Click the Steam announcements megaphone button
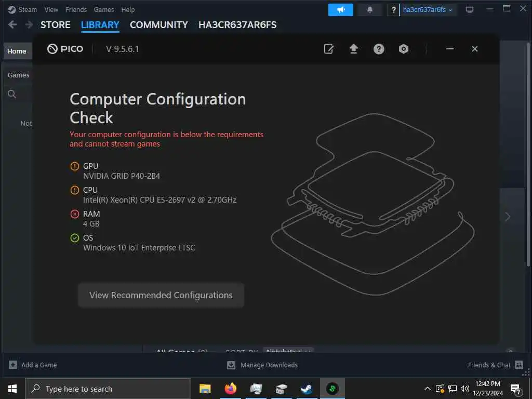532x399 pixels. pos(341,10)
